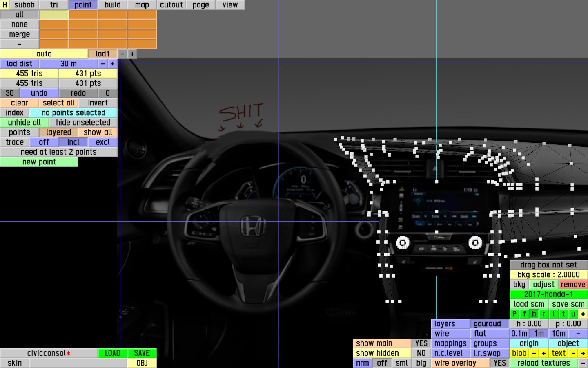
Task: Increase blob size with plus
Action: (544, 353)
